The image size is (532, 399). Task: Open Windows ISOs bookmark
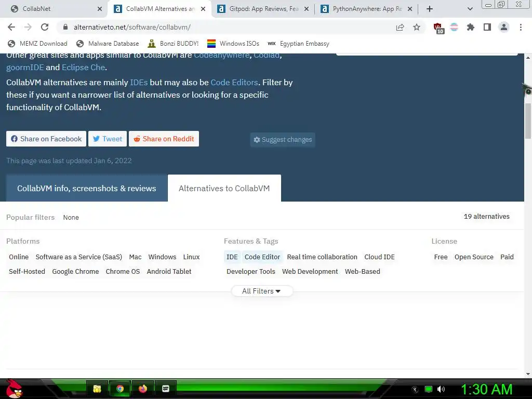pyautogui.click(x=233, y=44)
